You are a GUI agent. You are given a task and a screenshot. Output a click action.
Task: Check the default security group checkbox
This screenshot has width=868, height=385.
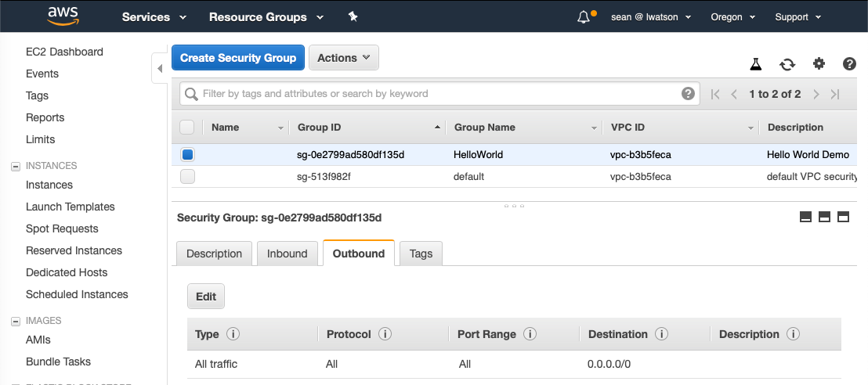pos(187,177)
